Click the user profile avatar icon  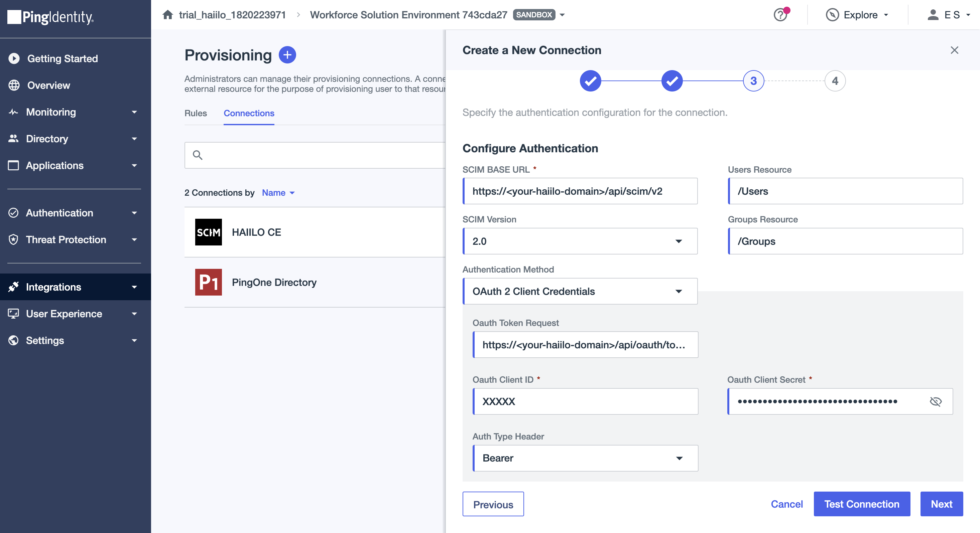(933, 15)
